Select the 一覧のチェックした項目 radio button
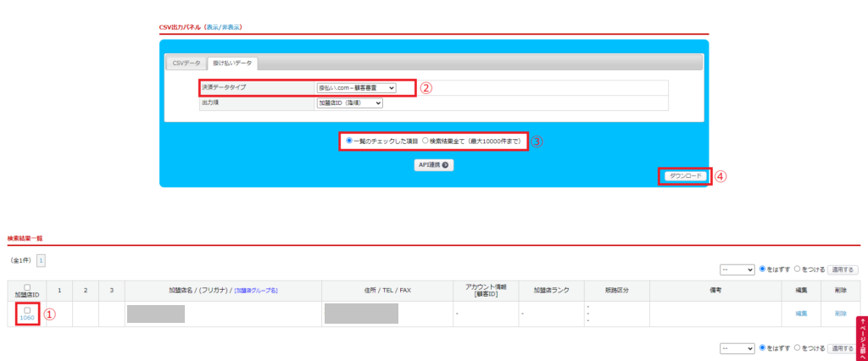 point(349,141)
